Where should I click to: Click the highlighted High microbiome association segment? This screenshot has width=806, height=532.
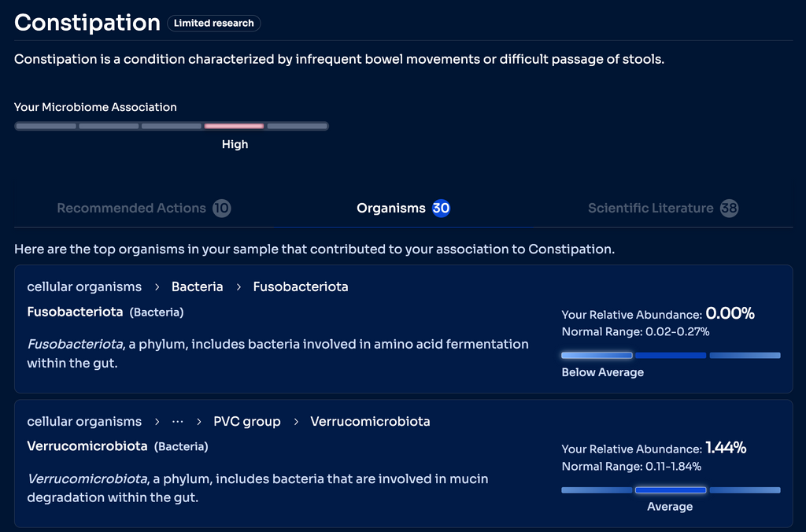click(235, 126)
